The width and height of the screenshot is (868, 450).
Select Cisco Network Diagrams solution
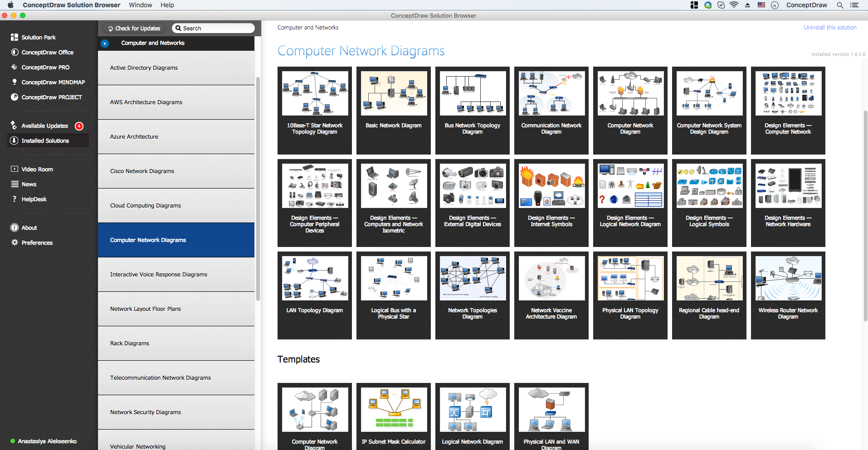point(176,171)
